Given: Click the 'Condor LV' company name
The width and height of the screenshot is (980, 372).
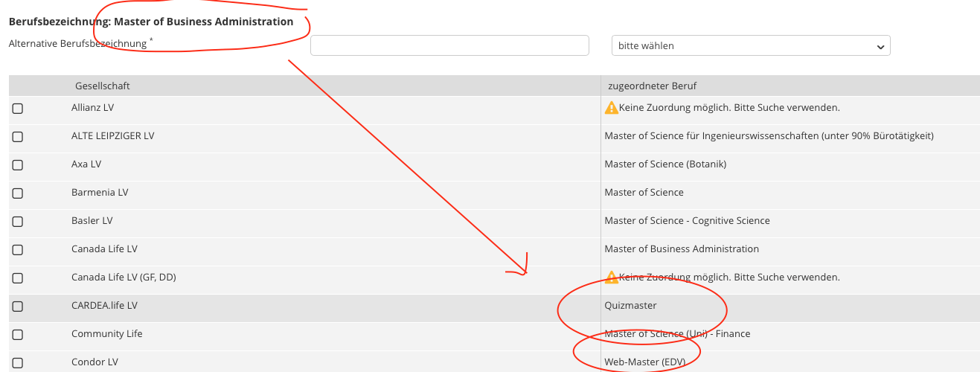Looking at the screenshot, I should tap(95, 362).
